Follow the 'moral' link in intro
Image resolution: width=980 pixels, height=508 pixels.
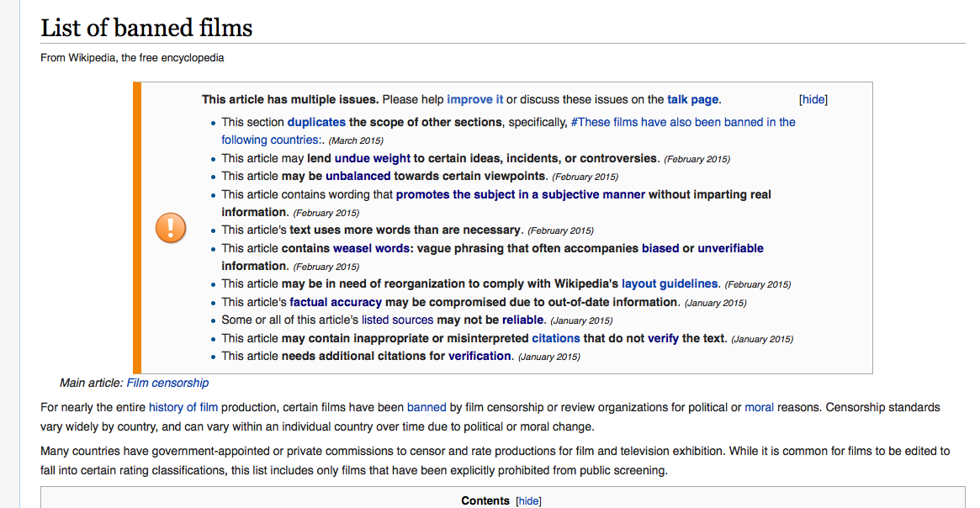point(759,407)
